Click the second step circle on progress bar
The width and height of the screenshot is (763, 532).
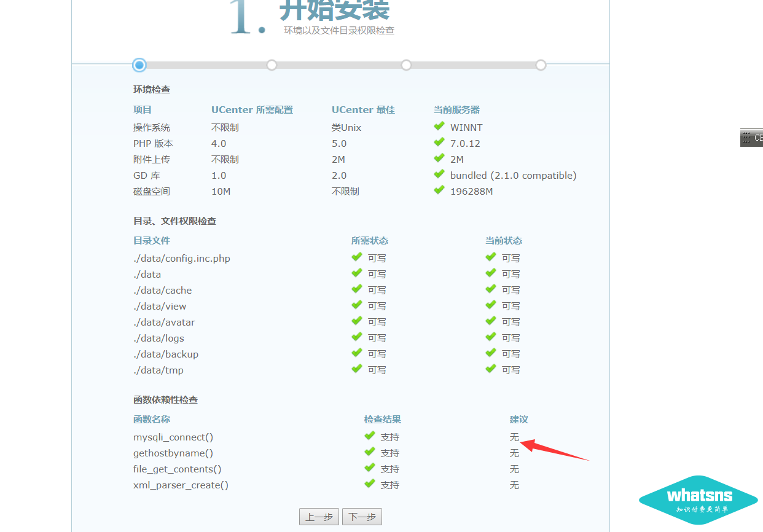(x=272, y=65)
